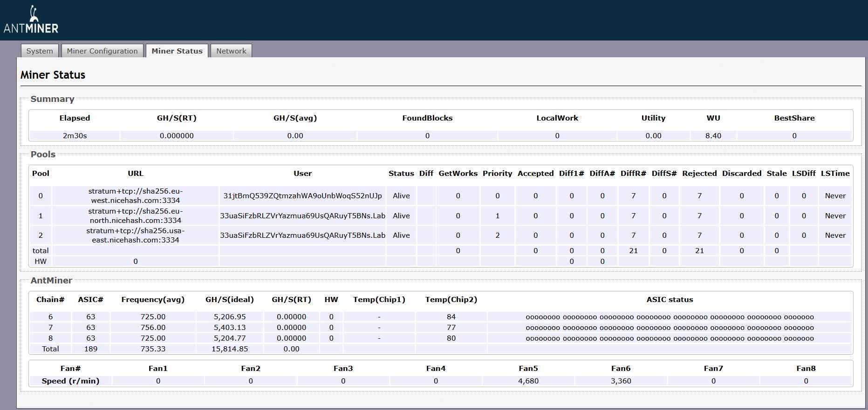Click the GH/S(avg) value 0.00
868x410 pixels.
coord(295,136)
